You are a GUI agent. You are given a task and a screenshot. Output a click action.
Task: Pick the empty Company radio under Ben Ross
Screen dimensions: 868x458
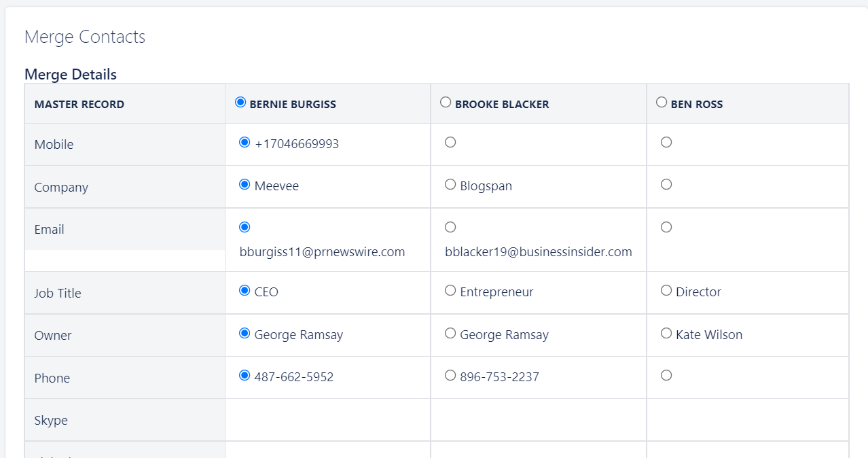[x=666, y=185]
